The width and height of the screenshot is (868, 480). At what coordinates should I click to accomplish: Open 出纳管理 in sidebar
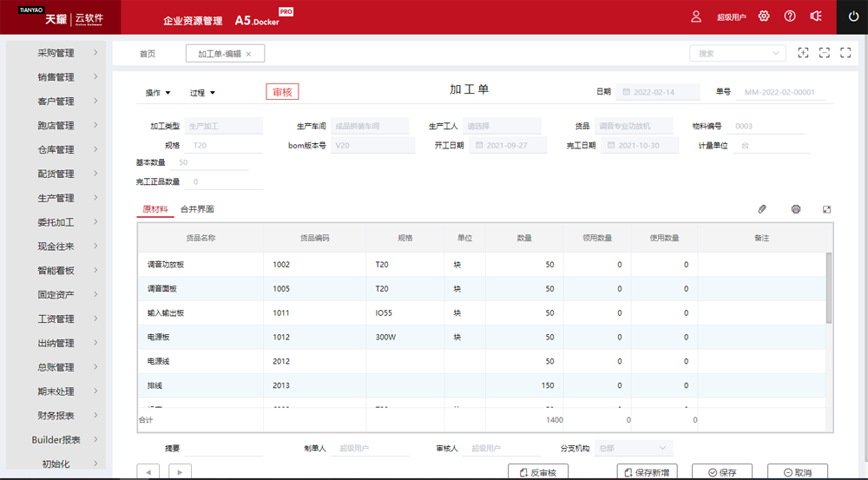coord(56,343)
